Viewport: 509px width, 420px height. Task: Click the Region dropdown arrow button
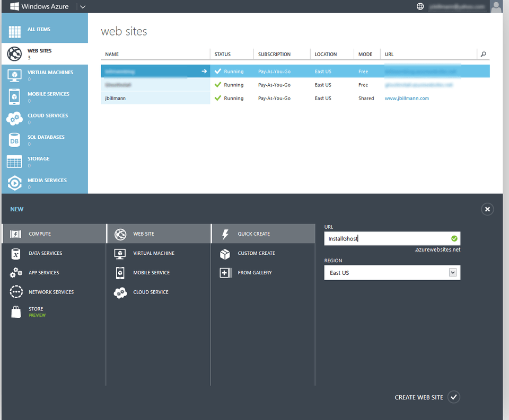click(452, 272)
